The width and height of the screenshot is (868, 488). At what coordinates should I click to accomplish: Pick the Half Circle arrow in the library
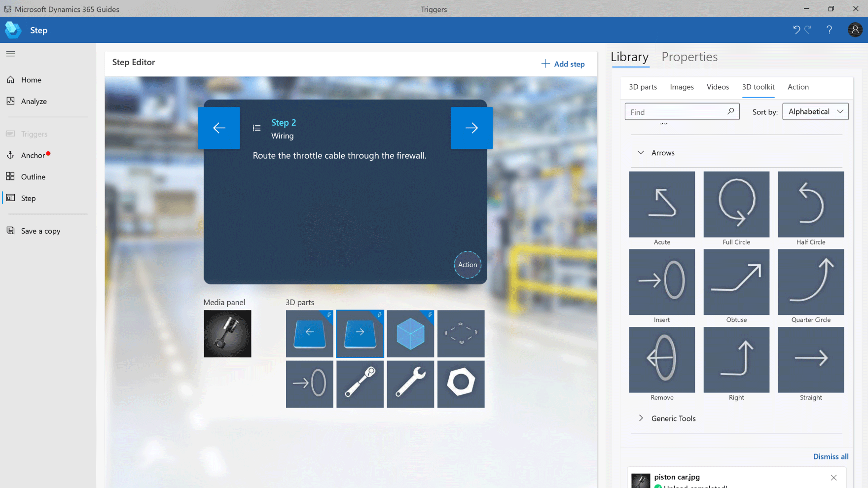[x=810, y=204]
